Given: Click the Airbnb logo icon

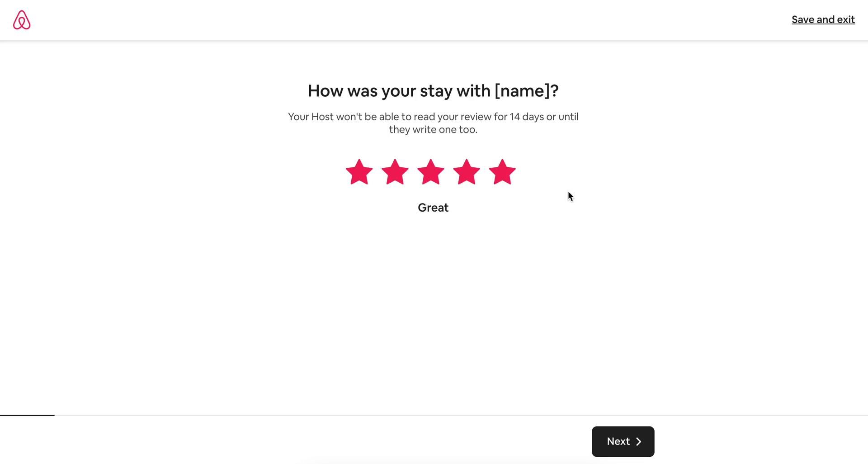Looking at the screenshot, I should [22, 20].
